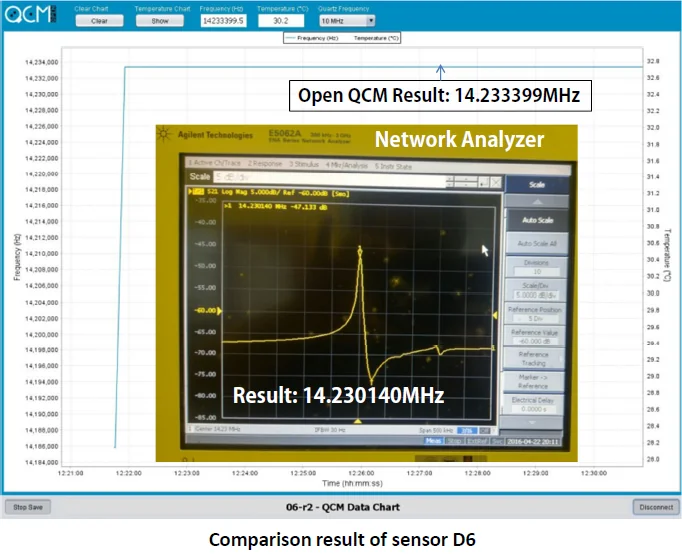682x554 pixels.
Task: Click the analyzer date and time readout
Action: point(534,442)
